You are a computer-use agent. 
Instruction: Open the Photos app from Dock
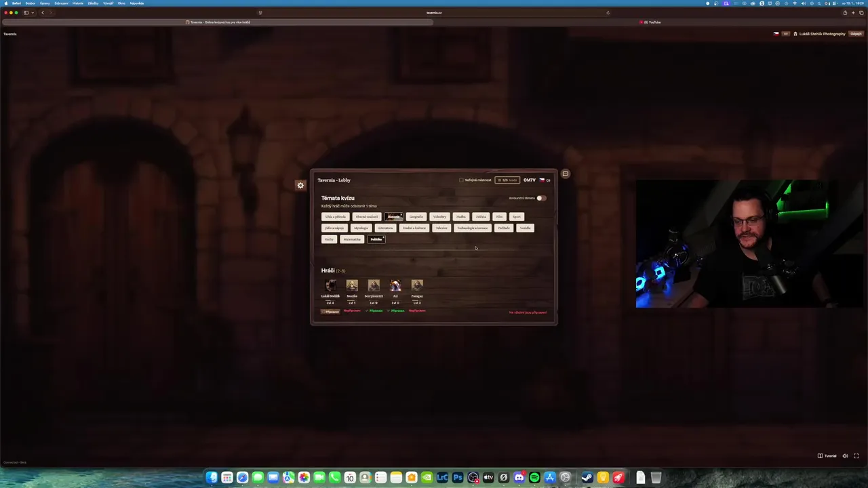click(x=304, y=478)
